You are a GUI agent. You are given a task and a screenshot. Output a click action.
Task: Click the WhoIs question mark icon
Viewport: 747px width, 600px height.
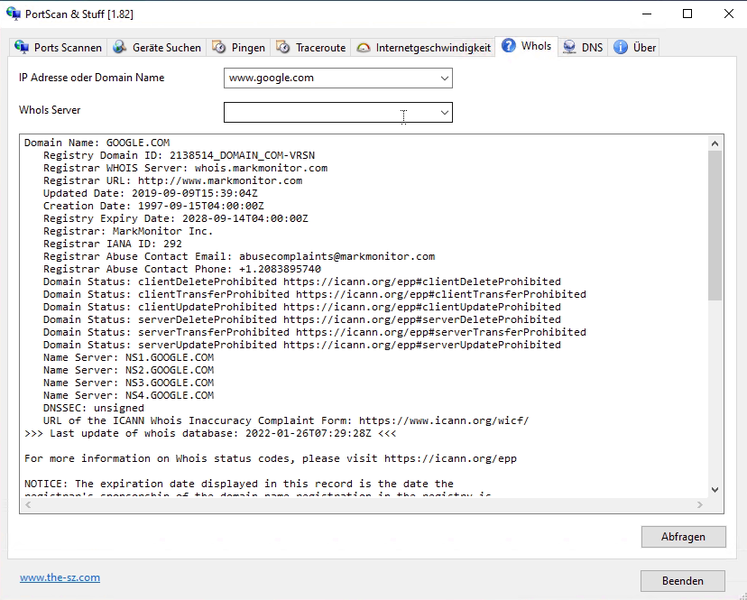point(509,46)
